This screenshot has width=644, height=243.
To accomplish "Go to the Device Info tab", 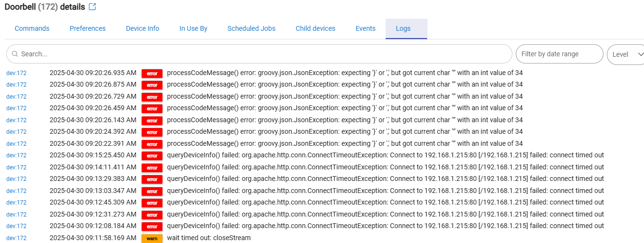I will click(142, 28).
